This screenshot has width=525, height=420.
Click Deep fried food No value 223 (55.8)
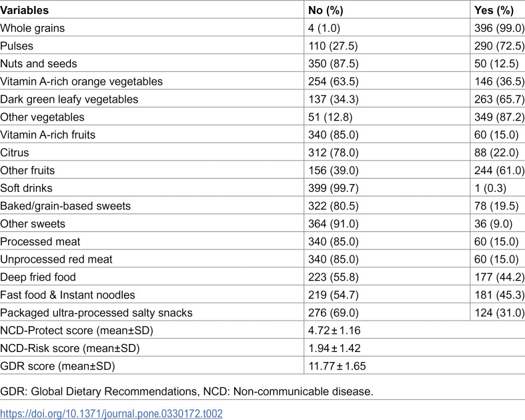coord(334,277)
